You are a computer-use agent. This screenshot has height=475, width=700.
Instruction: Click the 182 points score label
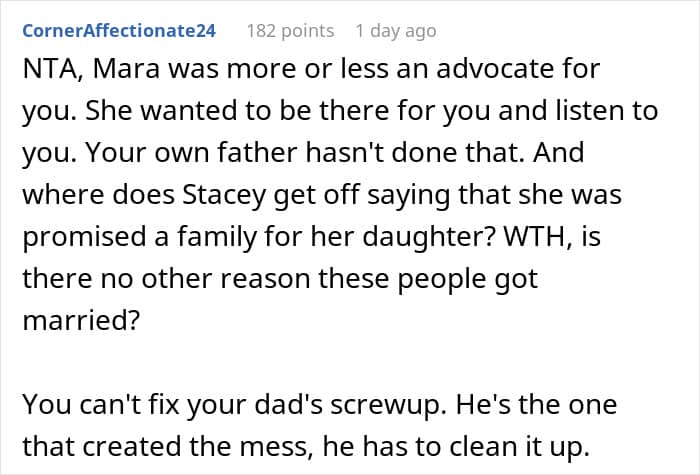pyautogui.click(x=290, y=31)
